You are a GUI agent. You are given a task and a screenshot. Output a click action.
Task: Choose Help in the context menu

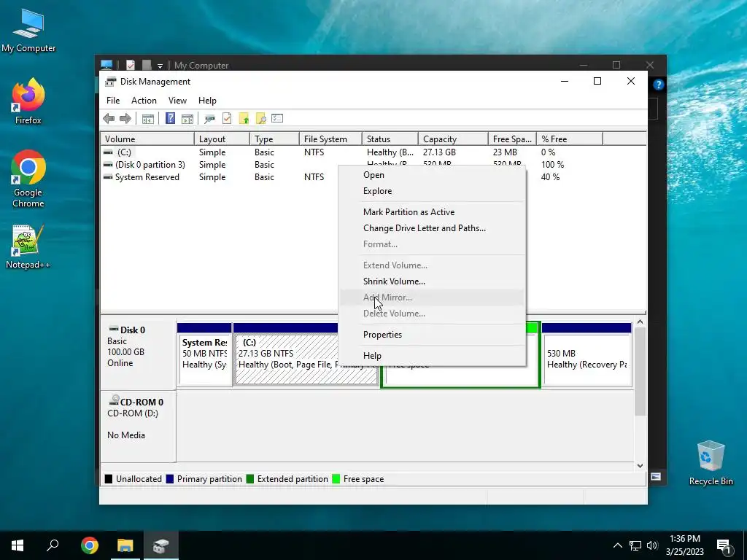(x=432, y=356)
